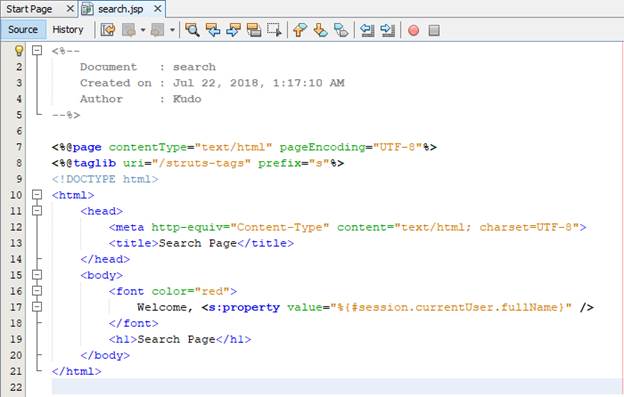Open the Back history dropdown arrow
The width and height of the screenshot is (624, 397).
click(143, 30)
